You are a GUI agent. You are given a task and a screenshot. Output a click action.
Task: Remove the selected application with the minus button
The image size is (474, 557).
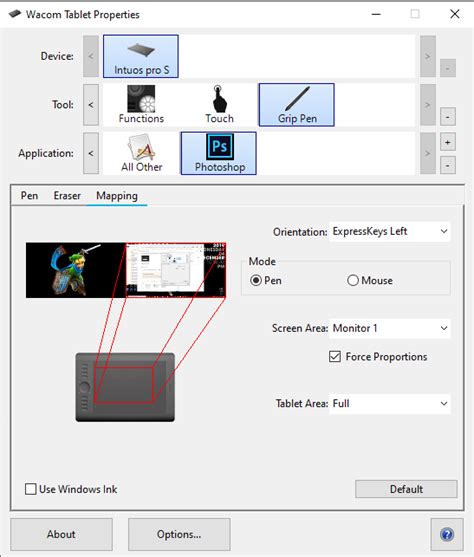448,166
